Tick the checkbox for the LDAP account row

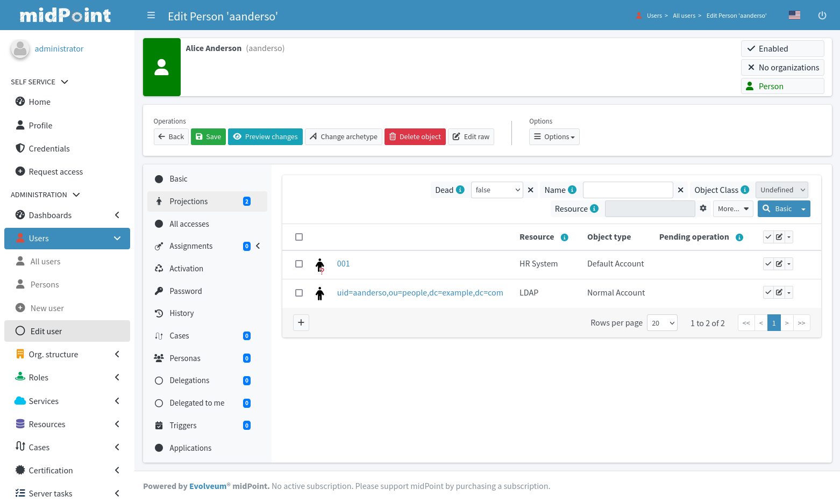(x=299, y=293)
